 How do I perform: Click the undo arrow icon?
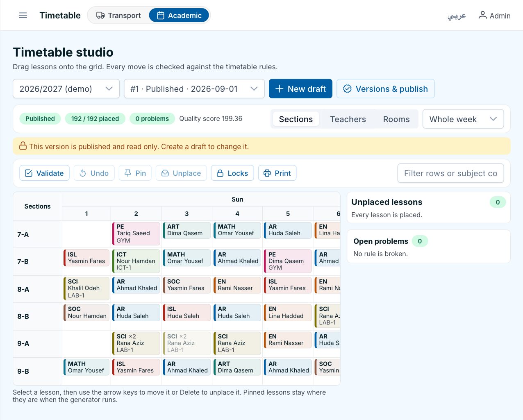[x=83, y=173]
